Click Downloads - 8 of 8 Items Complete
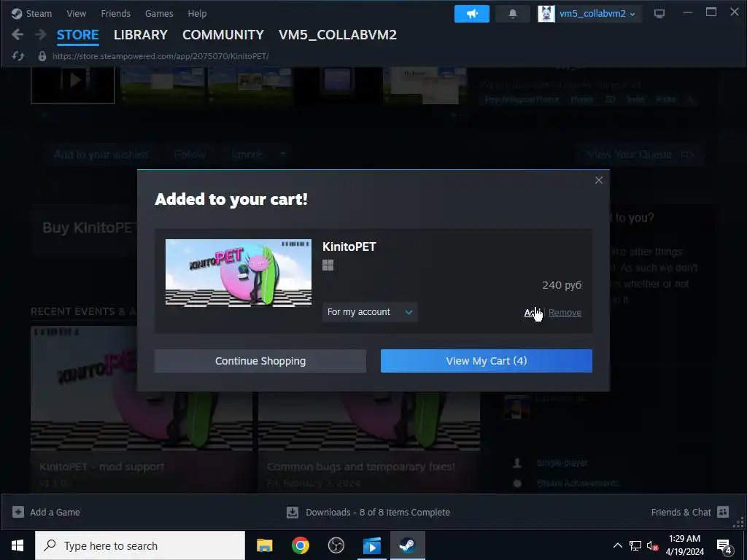This screenshot has width=747, height=560. 378,513
